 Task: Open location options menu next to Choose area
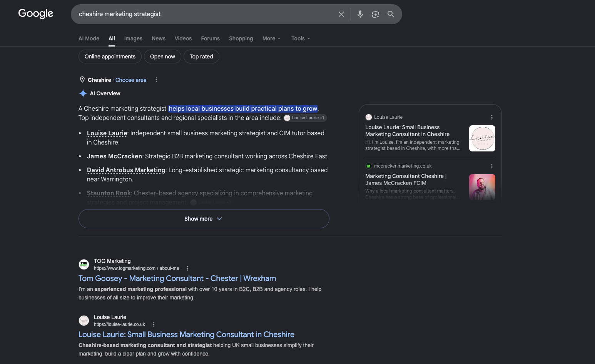click(x=156, y=80)
